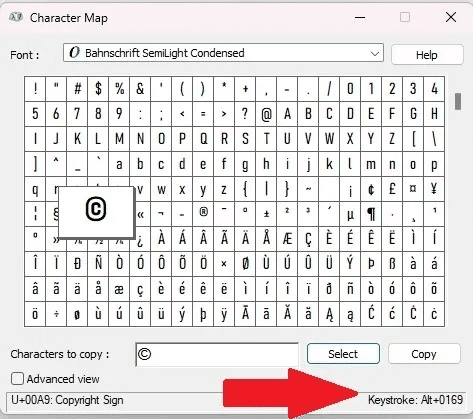Image resolution: width=473 pixels, height=419 pixels.
Task: Select the sharp s ß cell
Action: pos(392,264)
